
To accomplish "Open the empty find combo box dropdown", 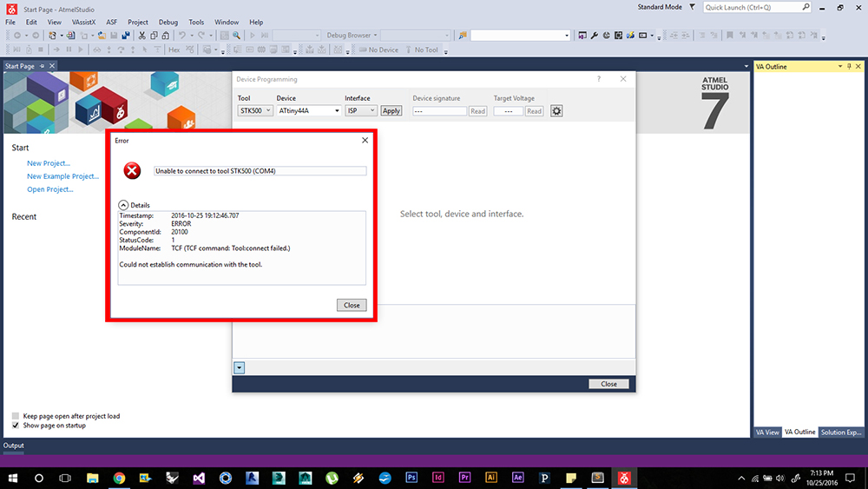I will [566, 36].
